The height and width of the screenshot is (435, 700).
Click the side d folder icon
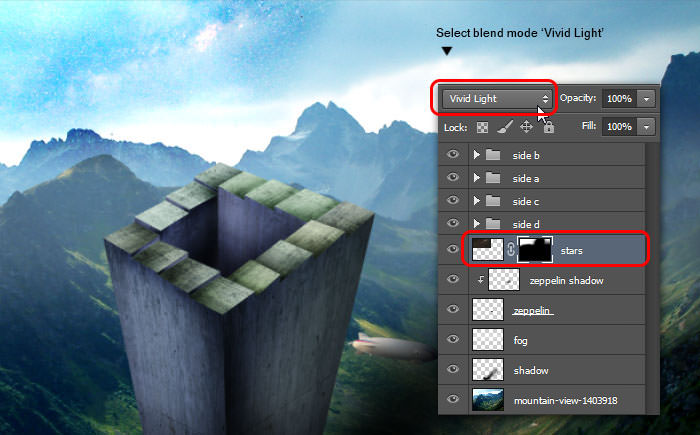click(493, 223)
